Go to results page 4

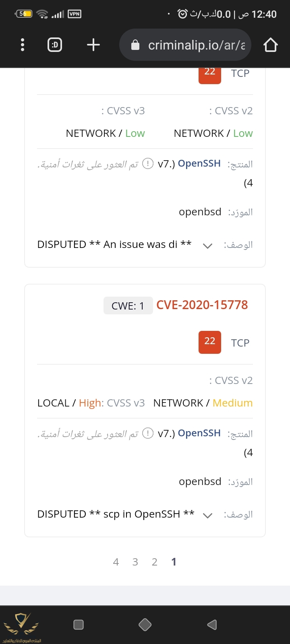[x=116, y=562]
